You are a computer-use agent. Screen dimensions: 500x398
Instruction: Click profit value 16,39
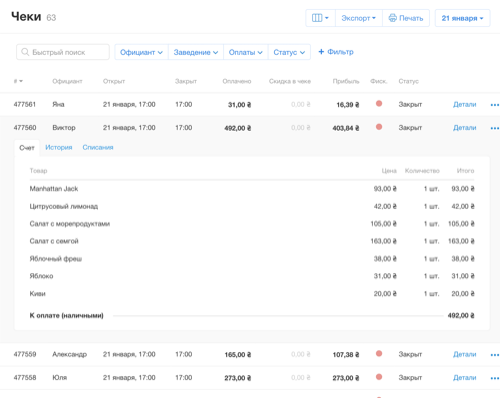[348, 105]
